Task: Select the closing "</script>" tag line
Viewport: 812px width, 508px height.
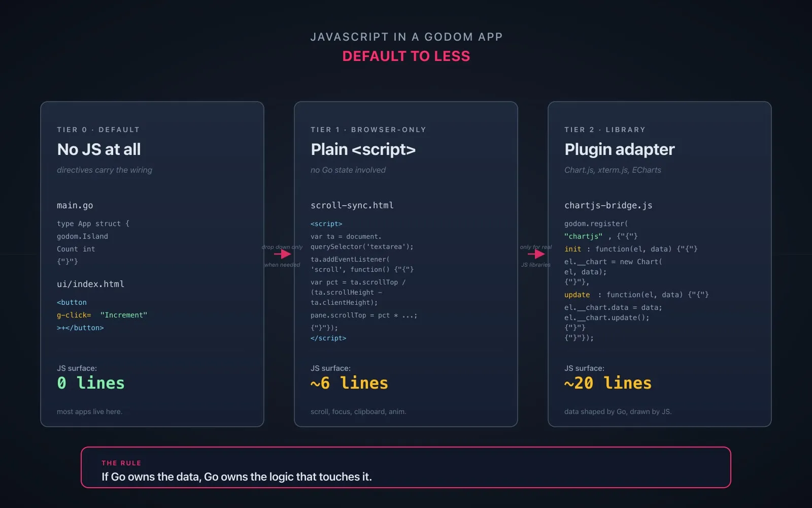Action: [328, 338]
